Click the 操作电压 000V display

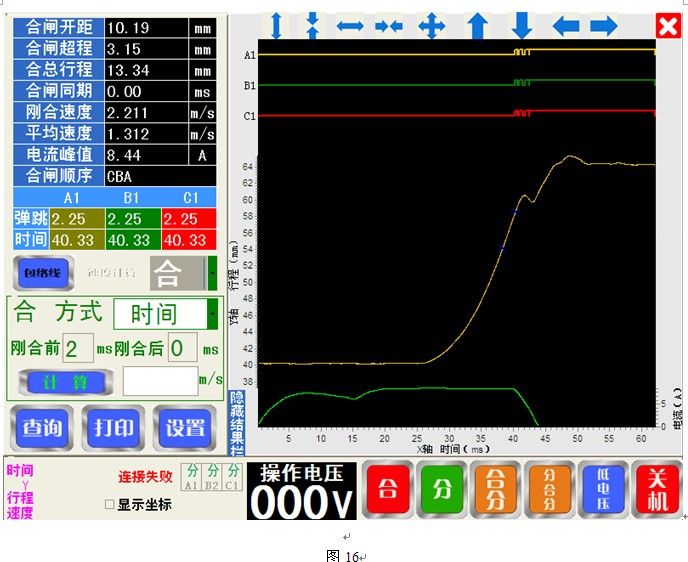click(302, 491)
